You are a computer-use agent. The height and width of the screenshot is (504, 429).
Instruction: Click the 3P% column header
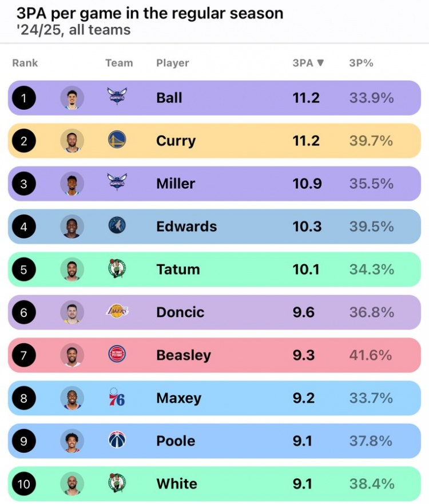[x=361, y=63]
